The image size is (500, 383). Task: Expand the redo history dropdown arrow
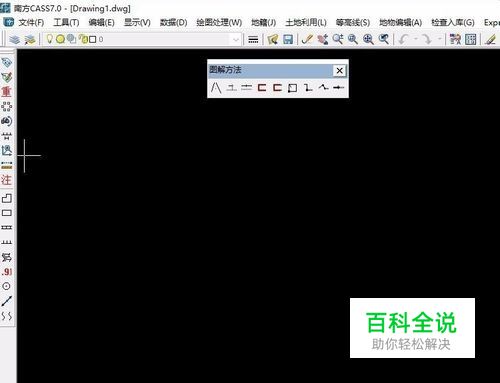pos(439,39)
